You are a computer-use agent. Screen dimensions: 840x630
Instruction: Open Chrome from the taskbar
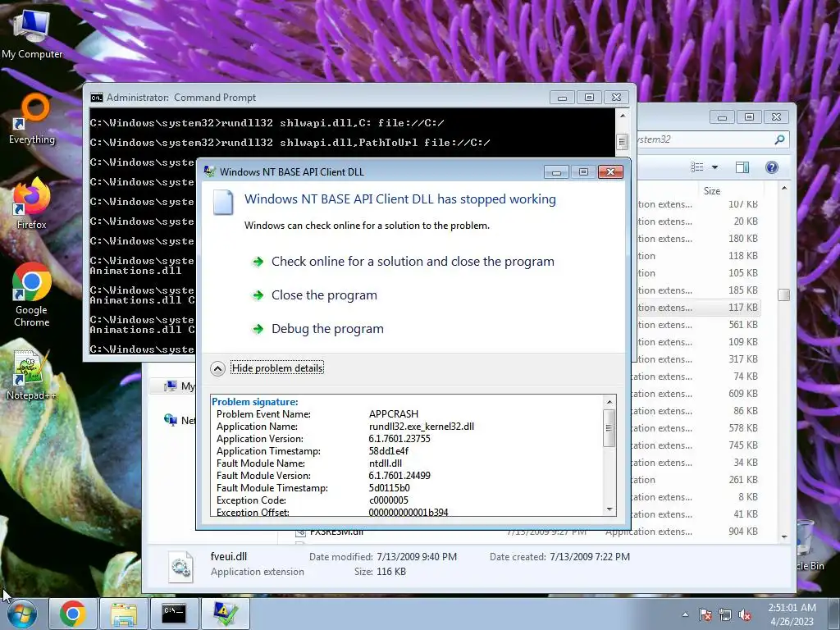point(73,614)
